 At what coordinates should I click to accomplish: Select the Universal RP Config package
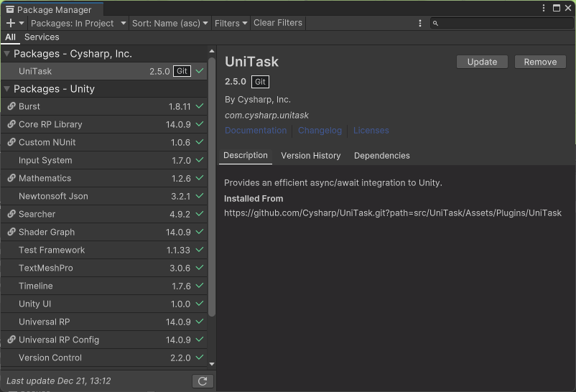104,340
